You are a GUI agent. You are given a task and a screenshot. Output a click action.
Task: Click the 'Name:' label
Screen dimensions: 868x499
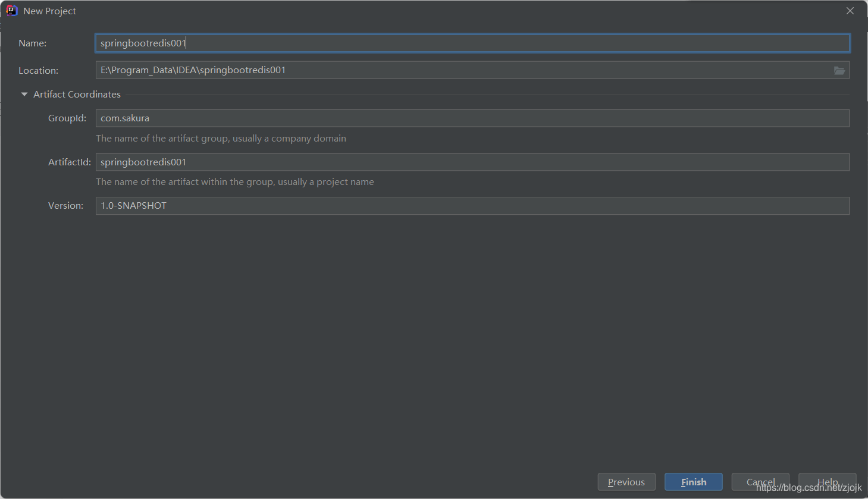coord(33,43)
